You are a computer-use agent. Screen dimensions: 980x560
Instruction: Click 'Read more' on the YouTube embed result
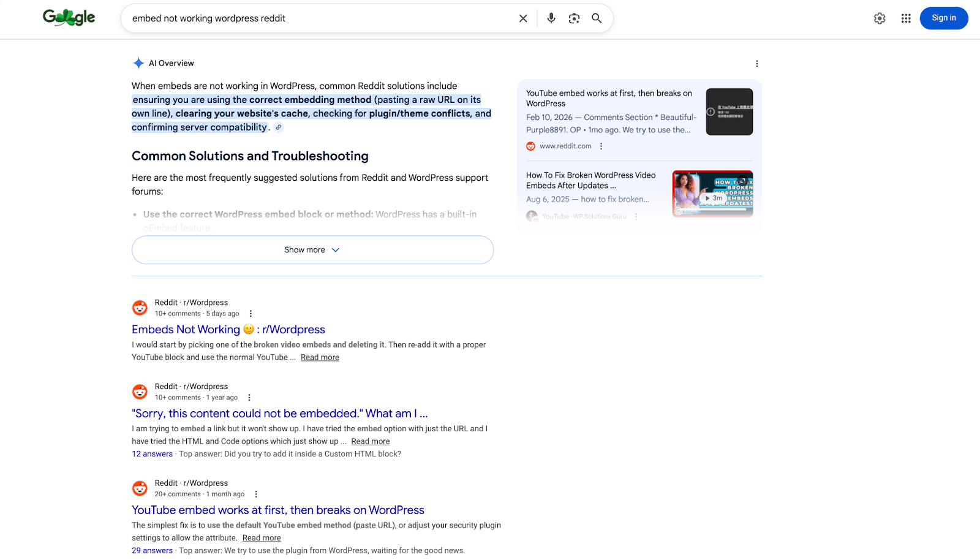[262, 537]
